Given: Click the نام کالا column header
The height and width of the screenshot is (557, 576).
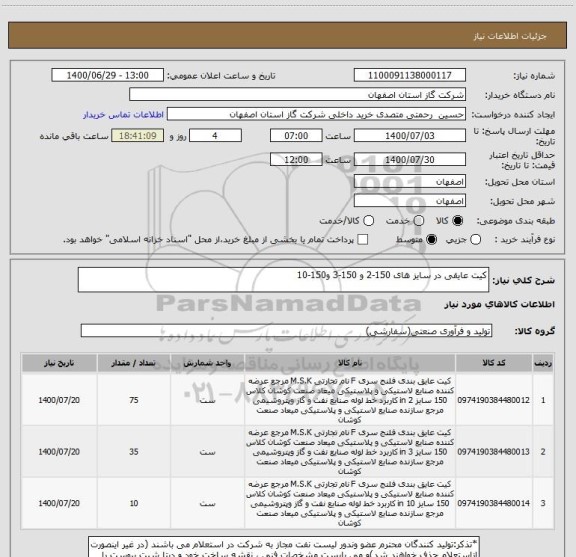Looking at the screenshot, I should click(x=350, y=363).
